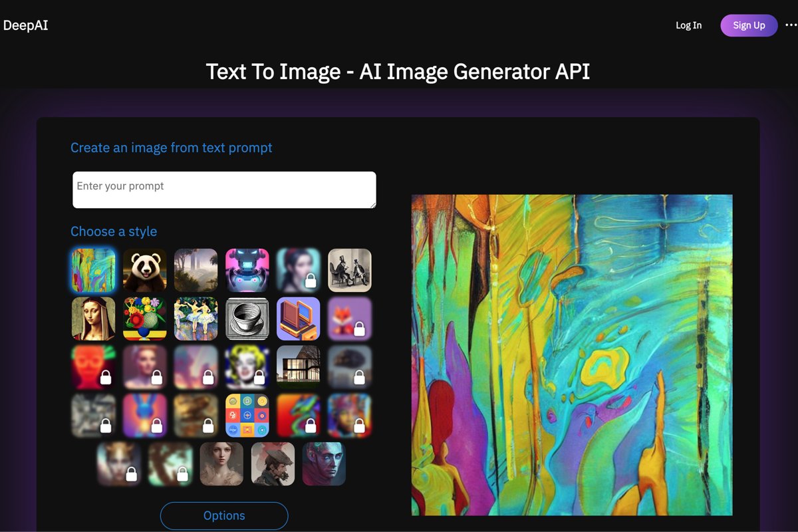This screenshot has width=798, height=532.
Task: Click the 'Text To Image - AI Image Generator API' title
Action: coord(398,71)
